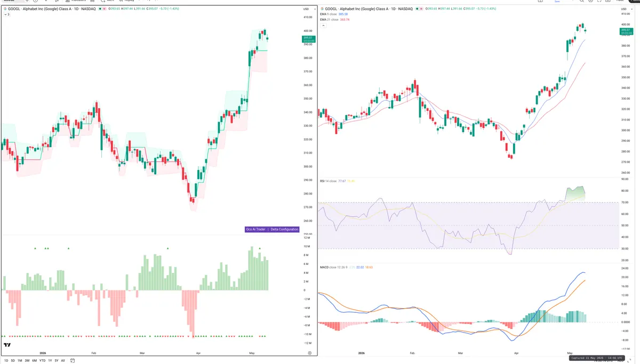Select the All time range
The width and height of the screenshot is (640, 364).
(x=63, y=361)
